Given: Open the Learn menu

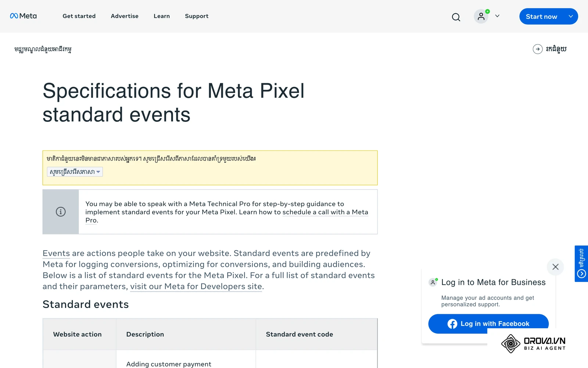Looking at the screenshot, I should (162, 16).
